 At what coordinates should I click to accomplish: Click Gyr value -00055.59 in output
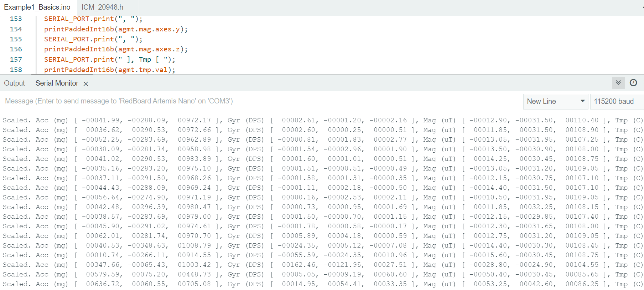(x=296, y=255)
